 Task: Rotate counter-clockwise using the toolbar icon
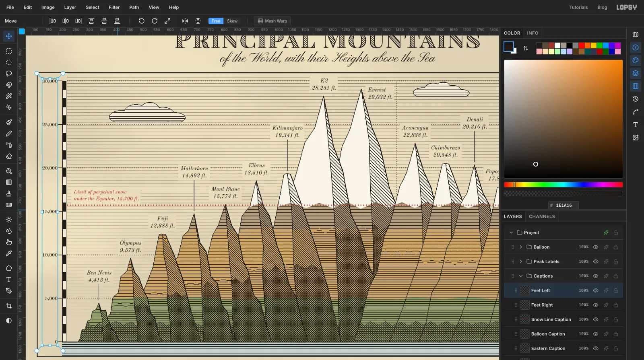pos(142,21)
